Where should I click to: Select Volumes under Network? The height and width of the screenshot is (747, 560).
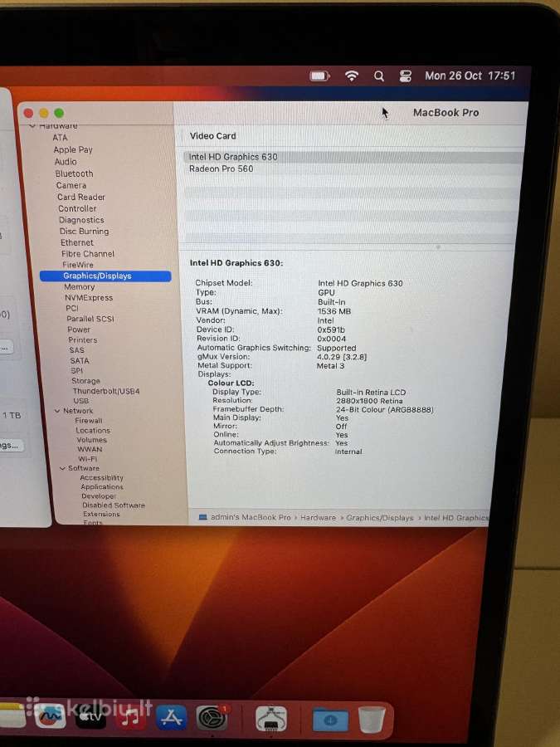coord(92,440)
